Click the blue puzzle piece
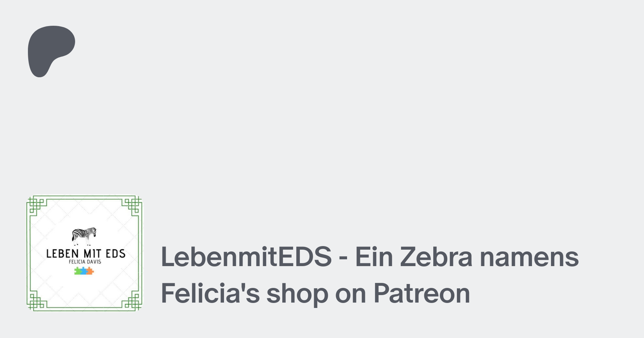Viewport: 644px width, 338px height. point(84,271)
